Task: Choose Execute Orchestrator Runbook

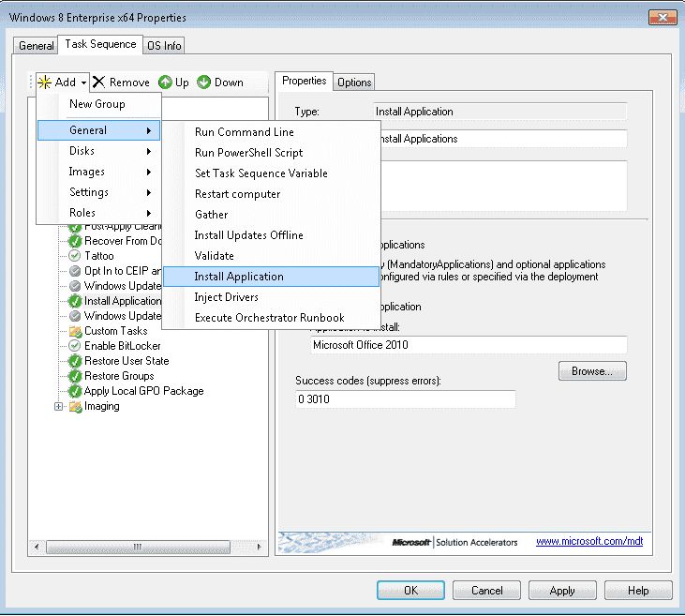Action: click(x=271, y=318)
